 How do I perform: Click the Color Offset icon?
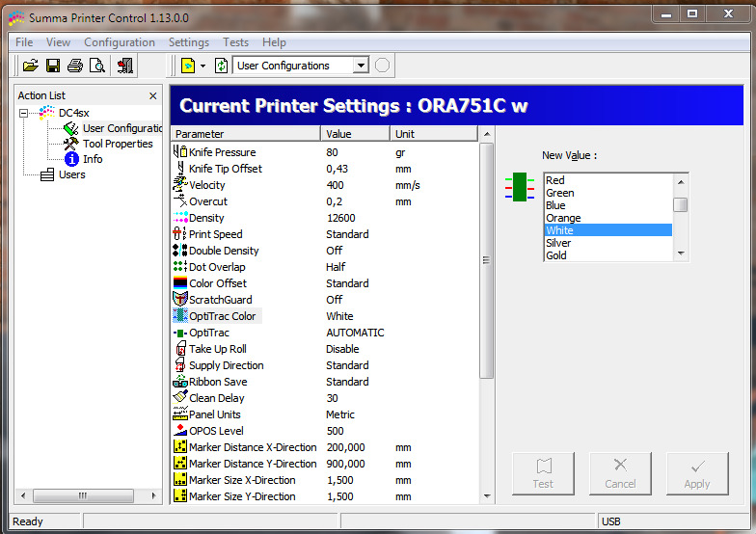(x=179, y=283)
